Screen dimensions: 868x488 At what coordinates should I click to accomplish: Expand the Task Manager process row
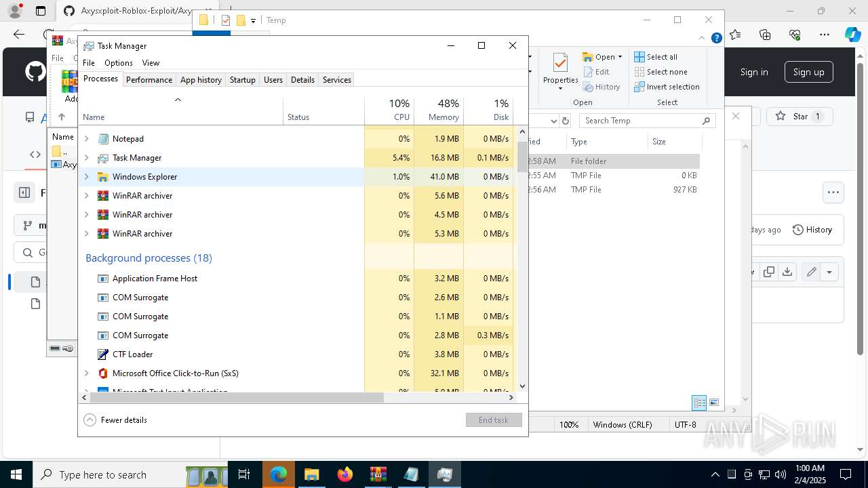(x=86, y=157)
